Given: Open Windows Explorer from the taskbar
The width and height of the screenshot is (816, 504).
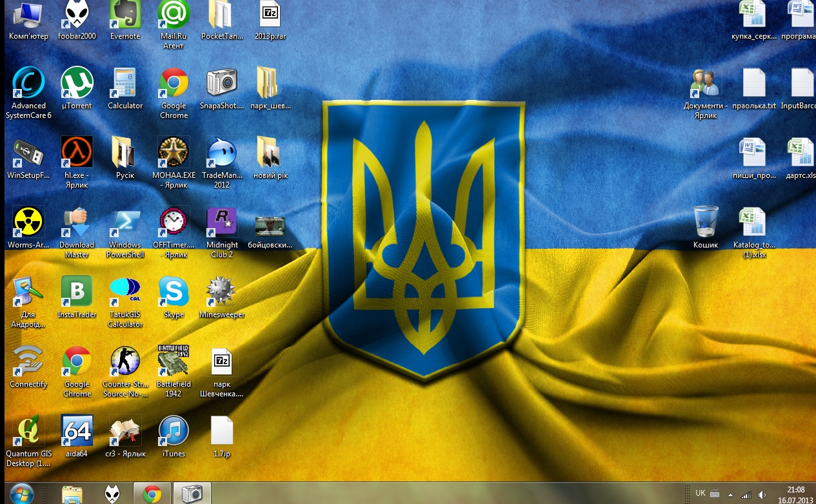Looking at the screenshot, I should click(72, 494).
